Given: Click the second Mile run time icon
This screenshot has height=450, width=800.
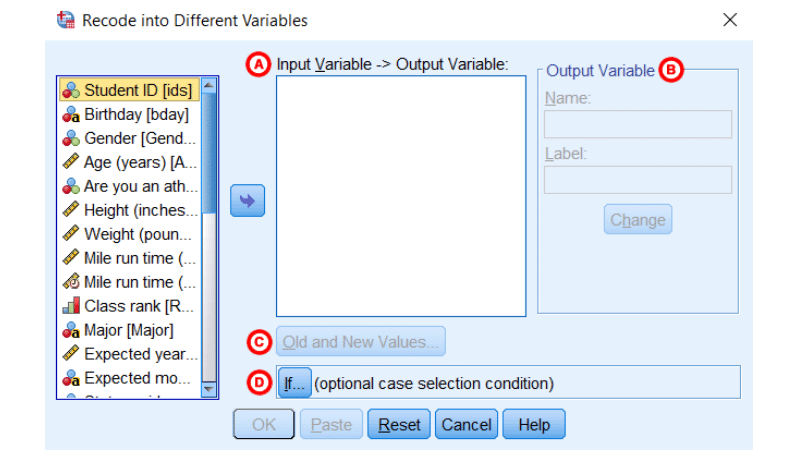Looking at the screenshot, I should (x=71, y=282).
